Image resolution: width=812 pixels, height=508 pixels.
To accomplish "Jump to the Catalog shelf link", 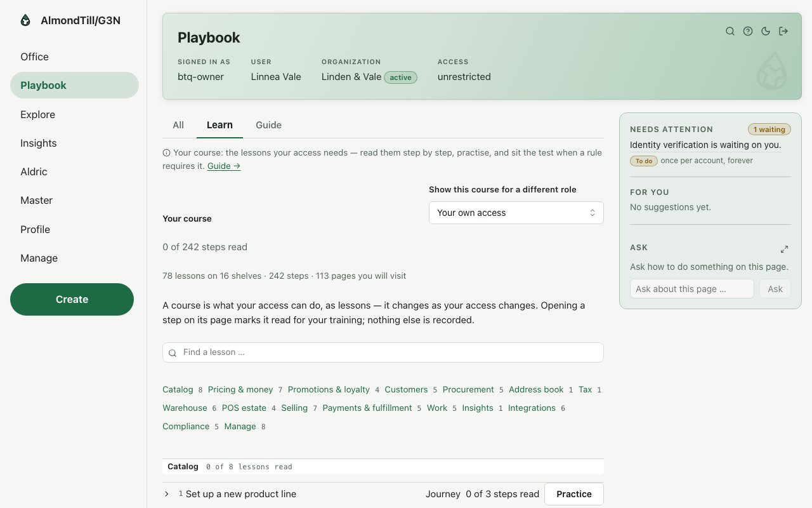I will coord(178,389).
